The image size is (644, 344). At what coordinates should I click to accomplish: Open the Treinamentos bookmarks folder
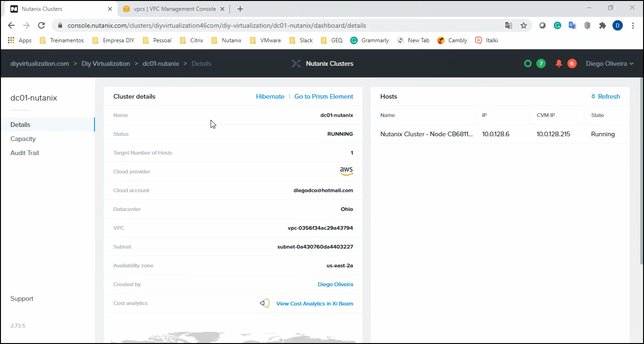62,40
